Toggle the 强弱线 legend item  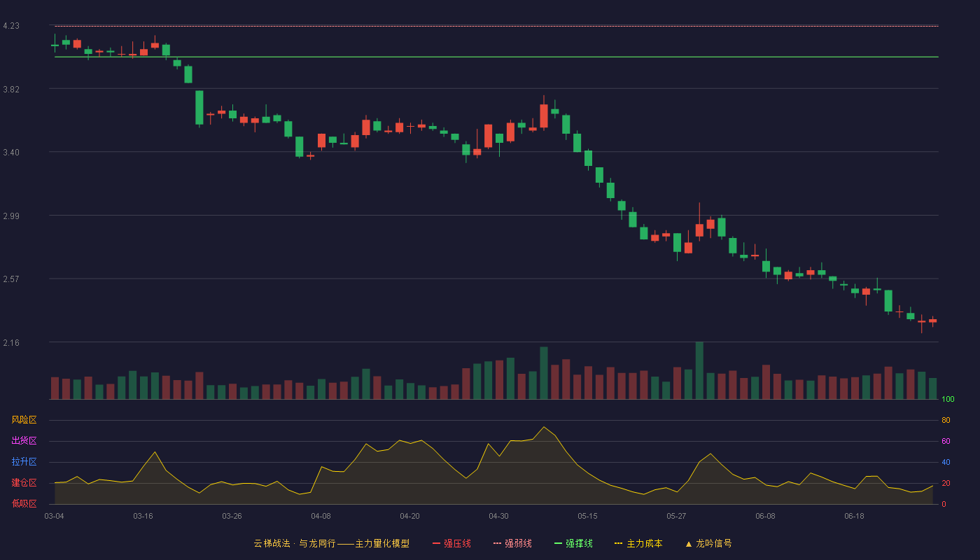pyautogui.click(x=512, y=543)
